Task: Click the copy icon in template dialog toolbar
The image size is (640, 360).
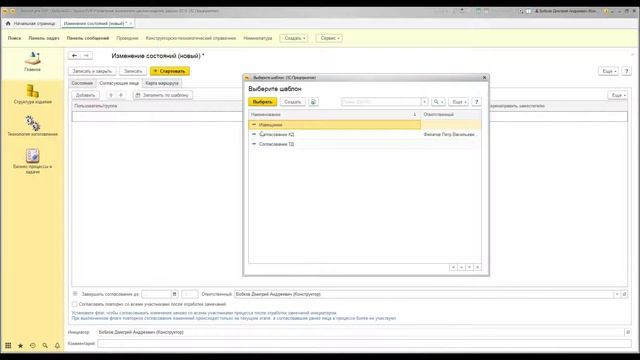Action: (313, 102)
